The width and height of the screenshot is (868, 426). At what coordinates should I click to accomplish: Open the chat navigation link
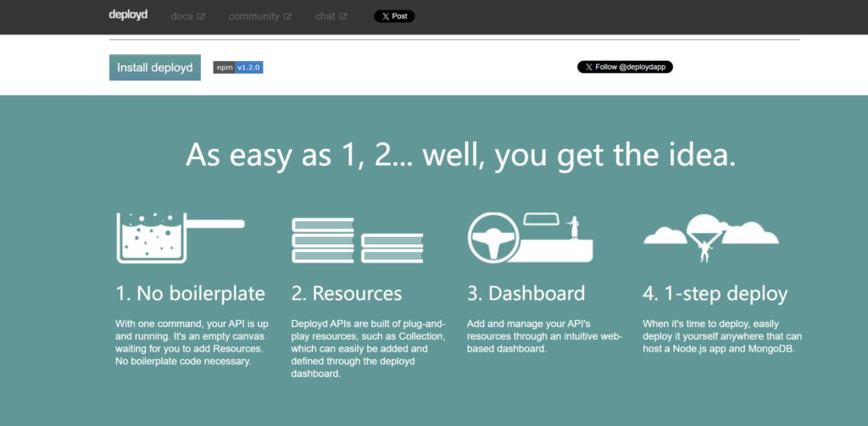click(x=325, y=16)
